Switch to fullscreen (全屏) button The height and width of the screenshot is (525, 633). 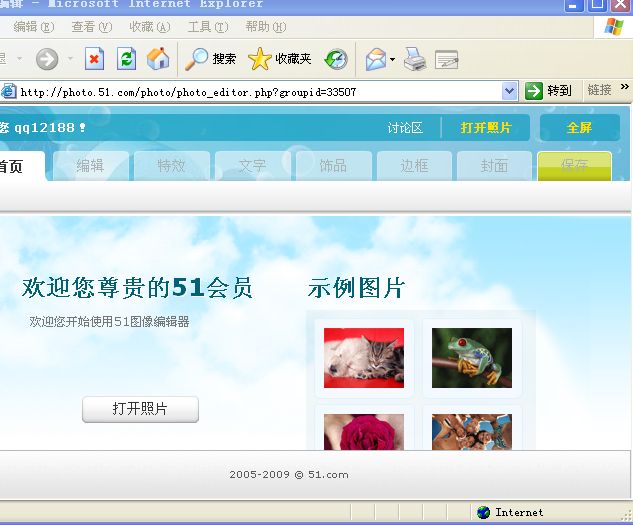pyautogui.click(x=579, y=128)
